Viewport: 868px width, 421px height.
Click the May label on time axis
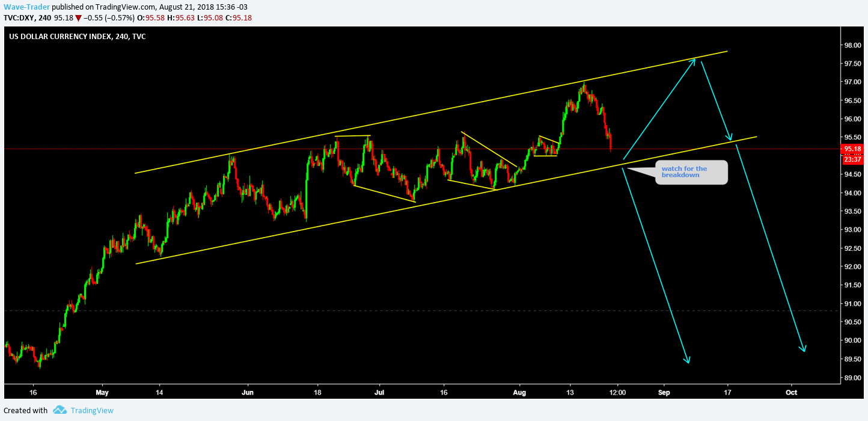point(102,392)
